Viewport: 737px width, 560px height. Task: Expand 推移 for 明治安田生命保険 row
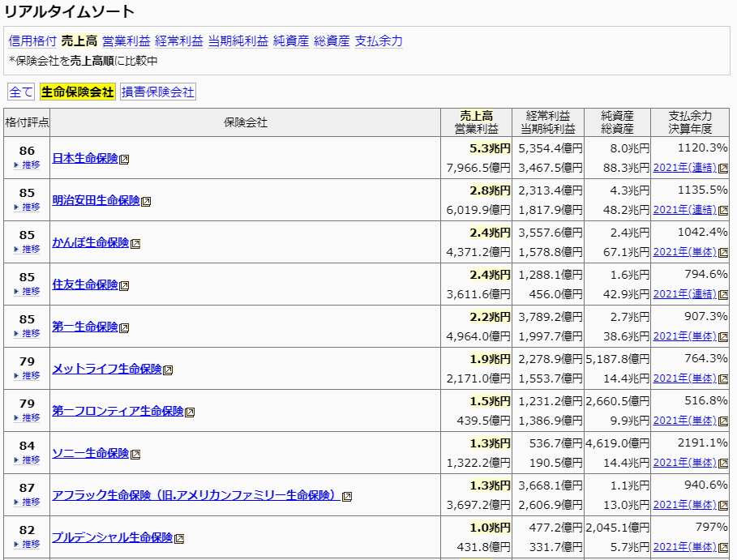click(27, 207)
